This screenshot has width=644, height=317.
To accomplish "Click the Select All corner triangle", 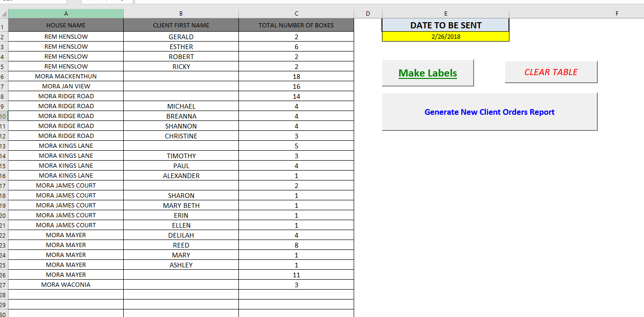I will 4,14.
